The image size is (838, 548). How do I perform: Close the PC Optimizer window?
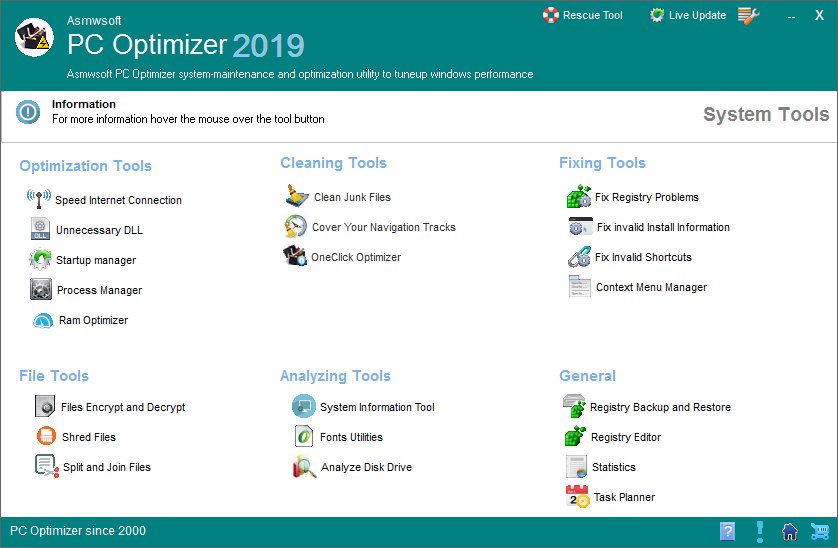819,15
